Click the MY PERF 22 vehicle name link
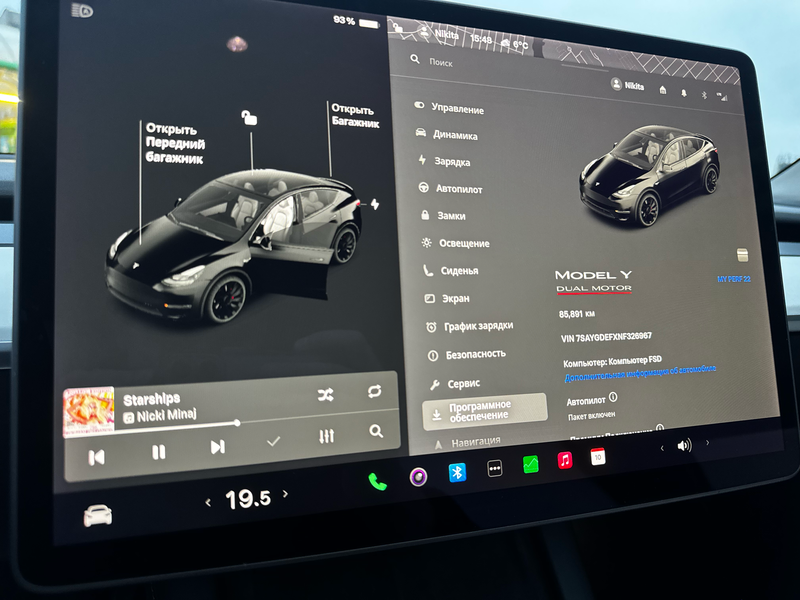800x600 pixels. point(734,279)
